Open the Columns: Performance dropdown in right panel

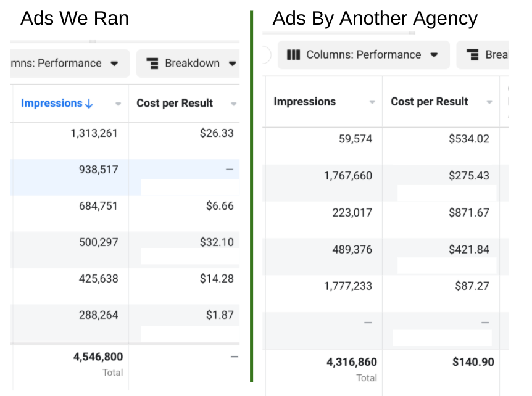364,55
